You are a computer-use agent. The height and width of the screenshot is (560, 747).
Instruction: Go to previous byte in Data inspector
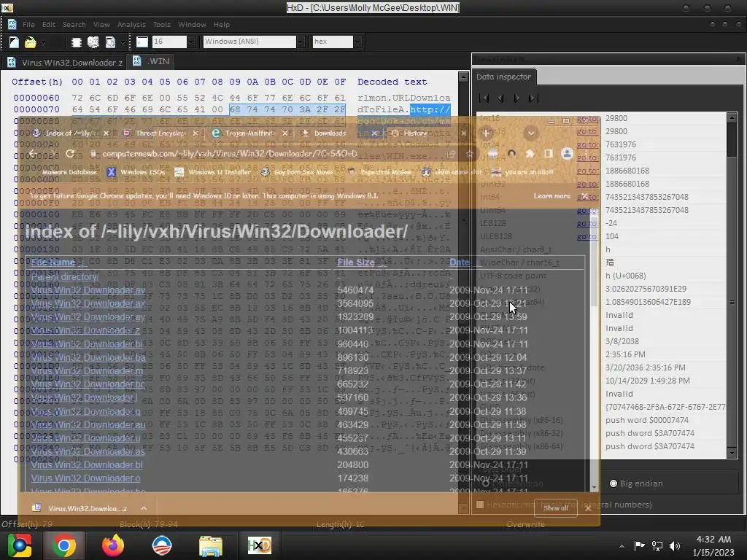point(500,98)
